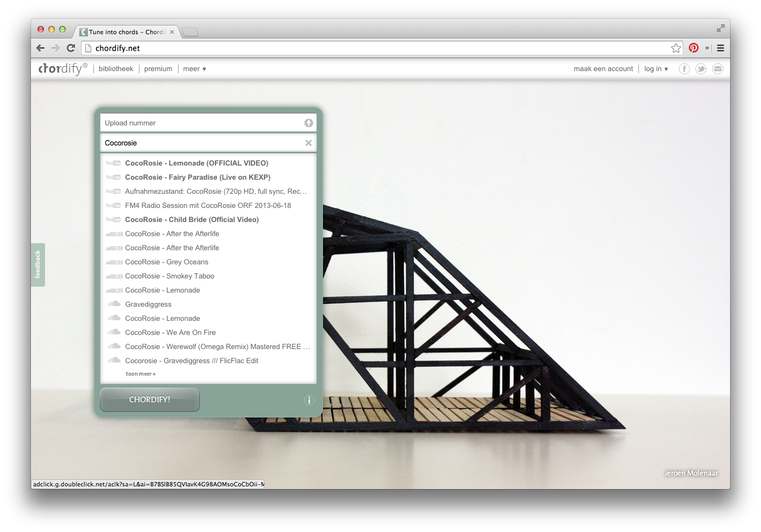
Task: Click the YouTube icon beside Lemonade (OFFICIAL VIDEO)
Action: 113,163
